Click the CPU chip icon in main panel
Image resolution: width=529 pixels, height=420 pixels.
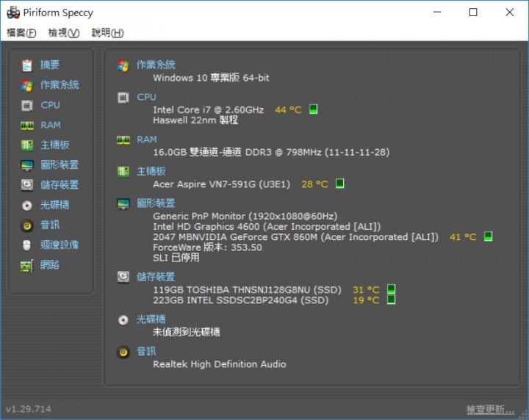point(123,98)
